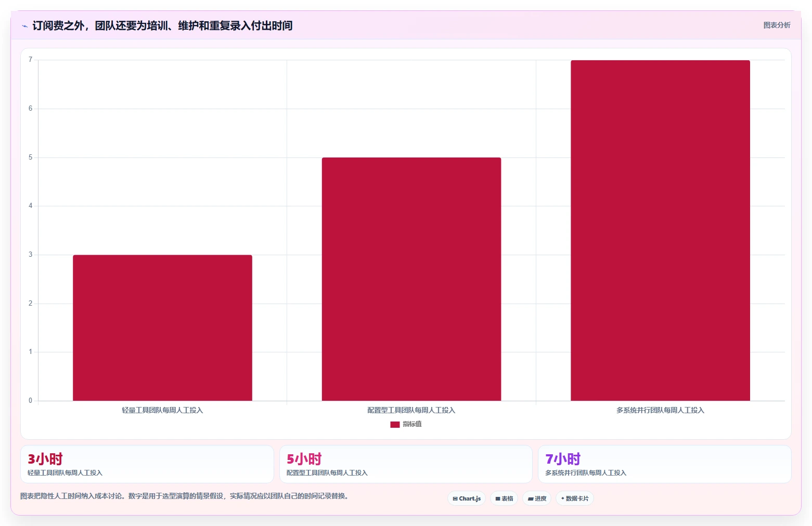This screenshot has height=526, width=812.
Task: Click the y-axis value 3
Action: (x=30, y=255)
